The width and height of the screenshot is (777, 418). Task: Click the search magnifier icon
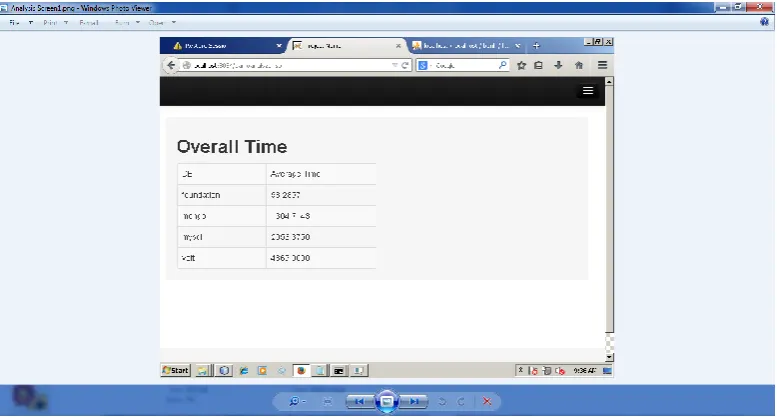coord(502,65)
